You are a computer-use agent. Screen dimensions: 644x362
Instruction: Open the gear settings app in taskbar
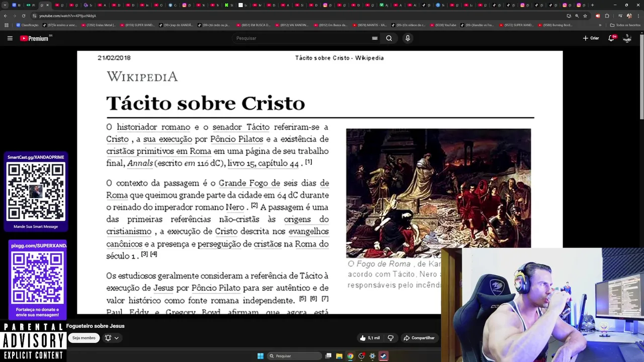(372, 356)
